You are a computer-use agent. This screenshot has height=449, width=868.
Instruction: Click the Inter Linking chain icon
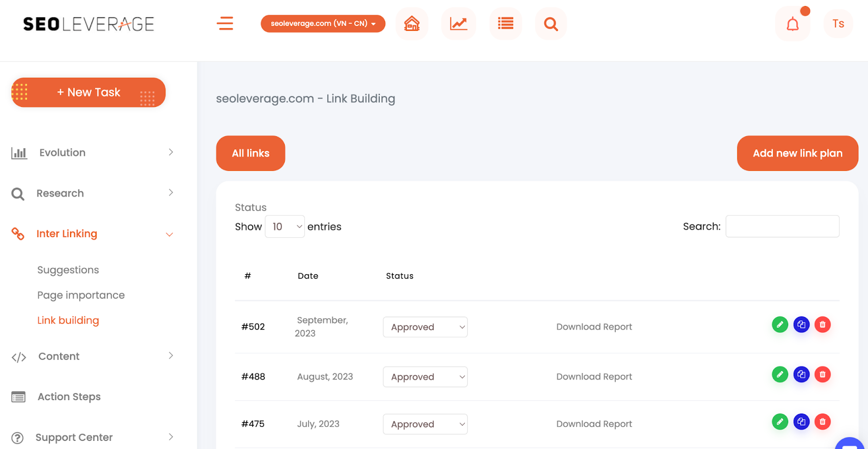[x=18, y=234]
